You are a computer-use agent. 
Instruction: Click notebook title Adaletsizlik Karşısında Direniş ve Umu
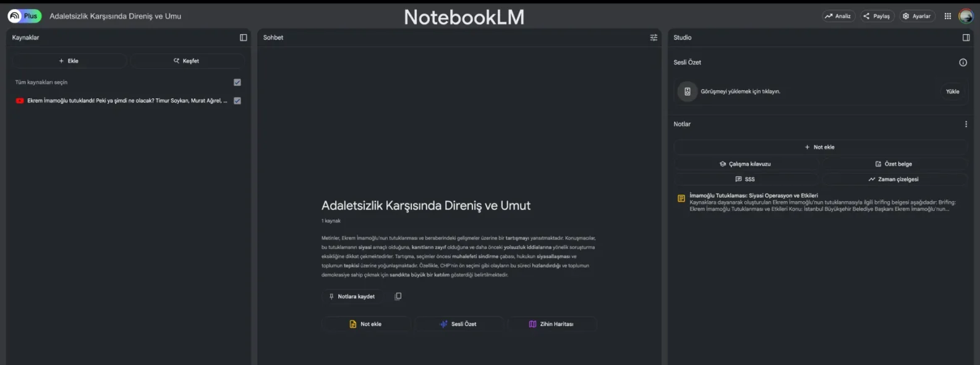[x=116, y=16]
